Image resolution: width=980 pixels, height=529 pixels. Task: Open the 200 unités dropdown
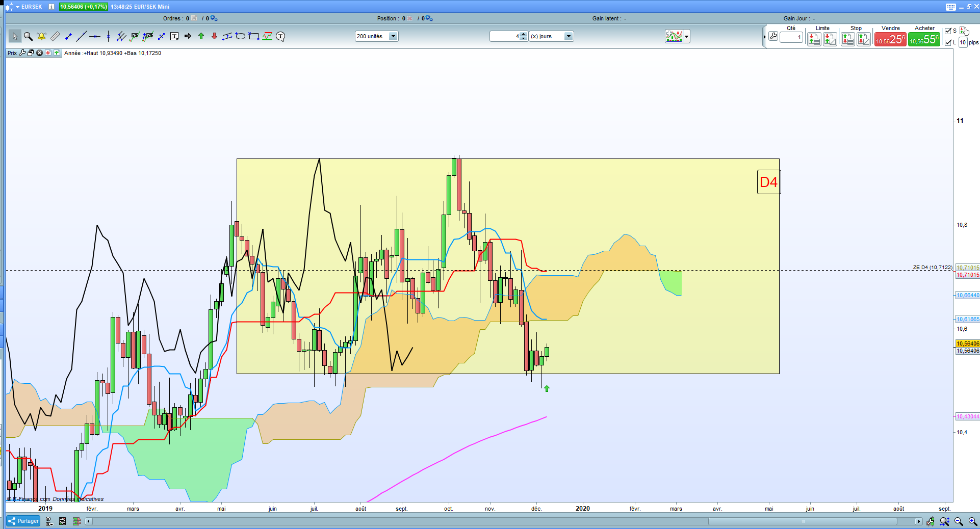(393, 36)
